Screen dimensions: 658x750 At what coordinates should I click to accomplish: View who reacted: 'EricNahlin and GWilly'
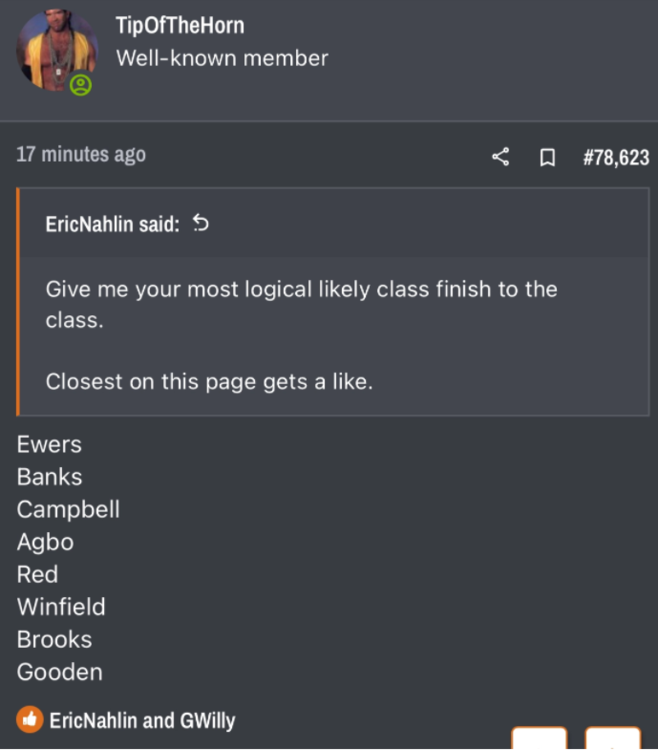[141, 720]
